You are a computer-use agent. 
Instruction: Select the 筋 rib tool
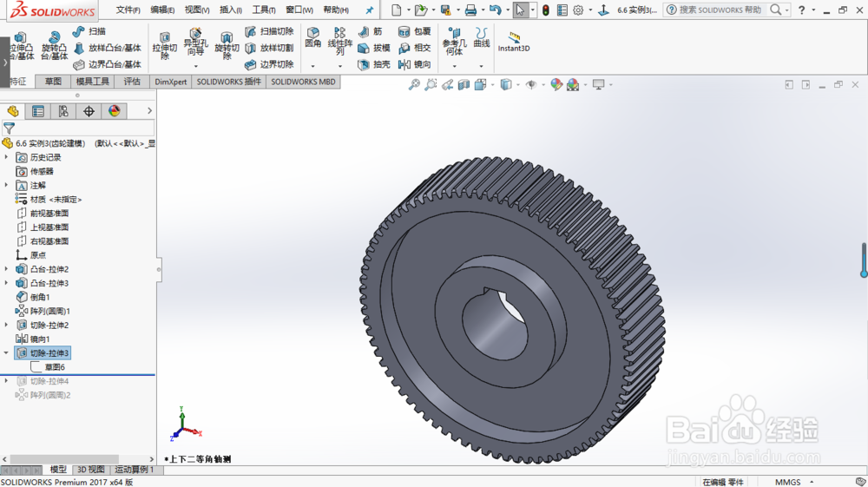point(371,31)
